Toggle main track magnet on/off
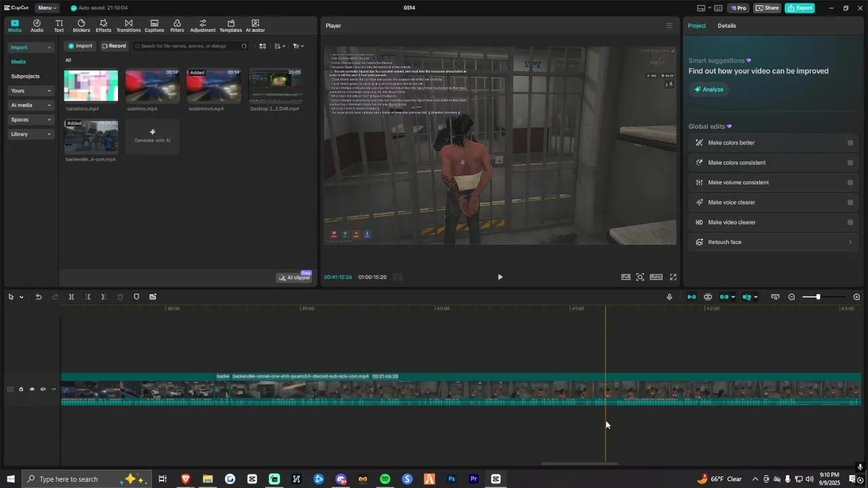Viewport: 868px width, 488px height. (691, 297)
